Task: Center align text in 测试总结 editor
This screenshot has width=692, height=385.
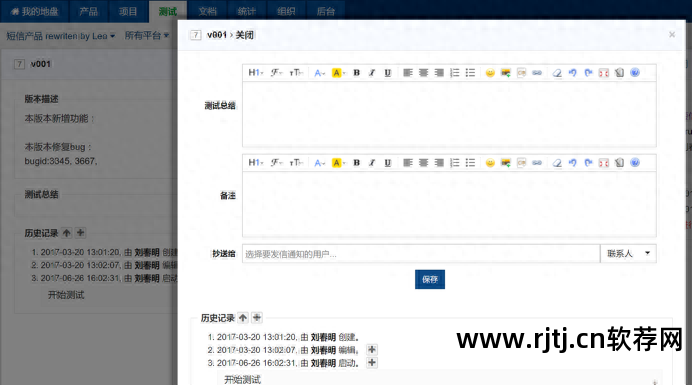Action: (x=423, y=73)
